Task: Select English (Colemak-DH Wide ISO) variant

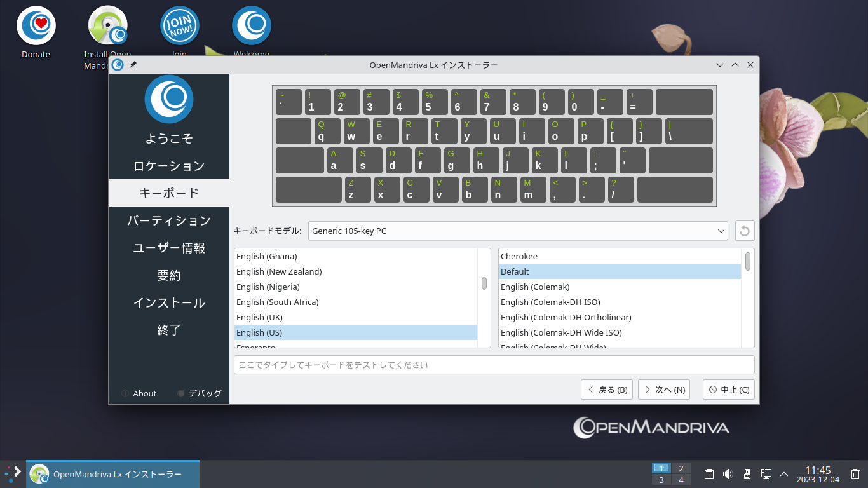Action: (620, 332)
